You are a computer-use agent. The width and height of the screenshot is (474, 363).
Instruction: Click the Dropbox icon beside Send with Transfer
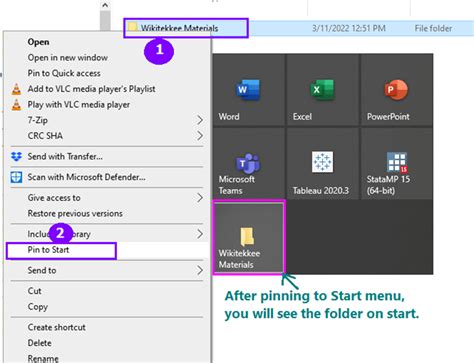16,156
